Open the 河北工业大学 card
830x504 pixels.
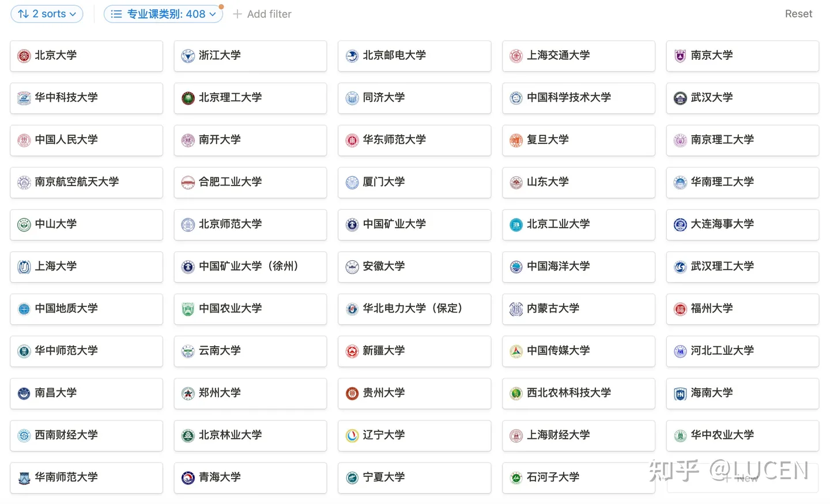[x=742, y=351]
